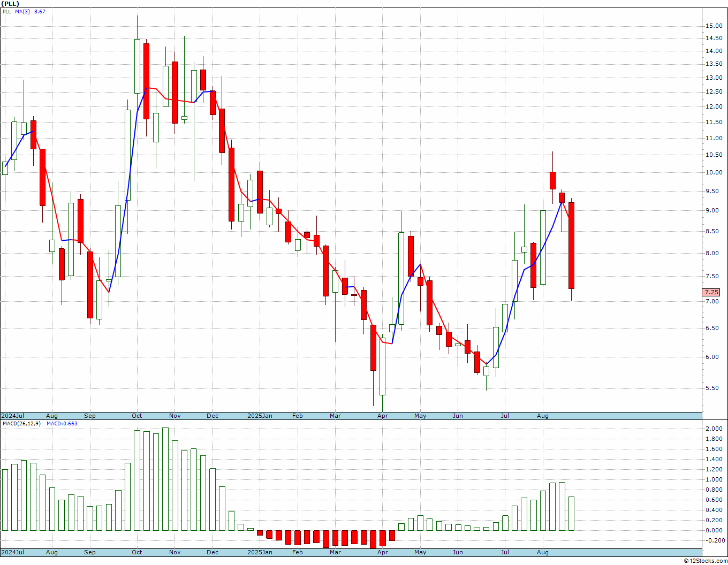
Task: Click the MACD(26,12,9) indicator label
Action: pos(21,424)
